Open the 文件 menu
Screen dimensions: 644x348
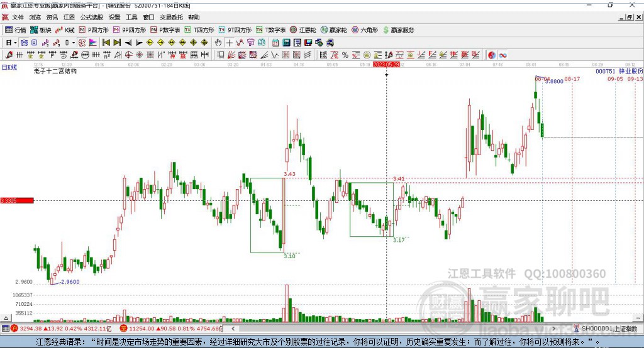click(x=18, y=17)
